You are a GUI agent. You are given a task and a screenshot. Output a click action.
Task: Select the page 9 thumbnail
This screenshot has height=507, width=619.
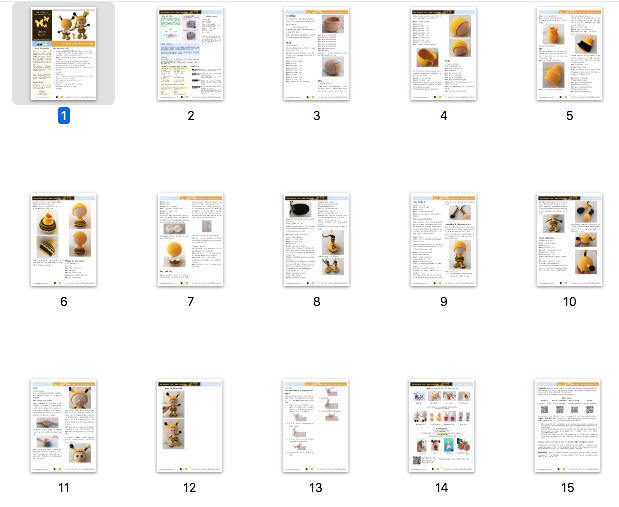(443, 240)
